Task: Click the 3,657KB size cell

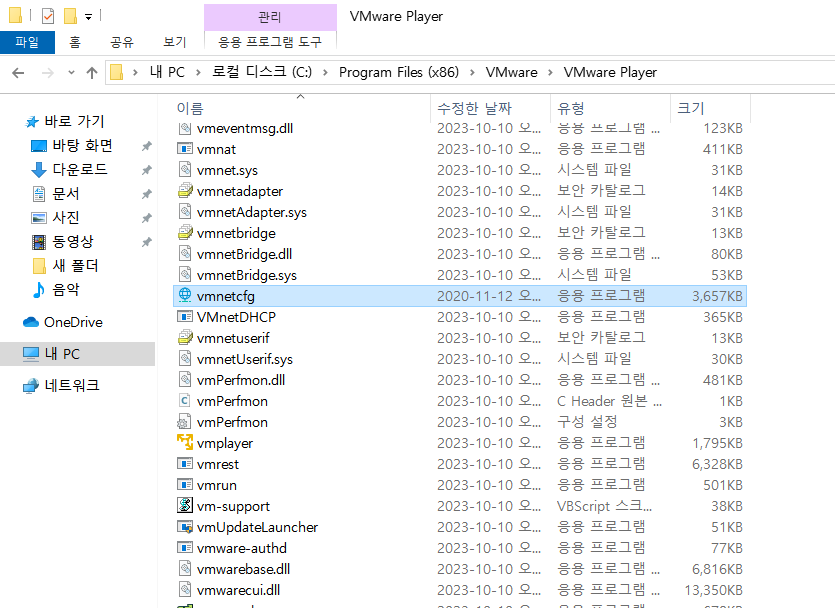Action: coord(717,296)
